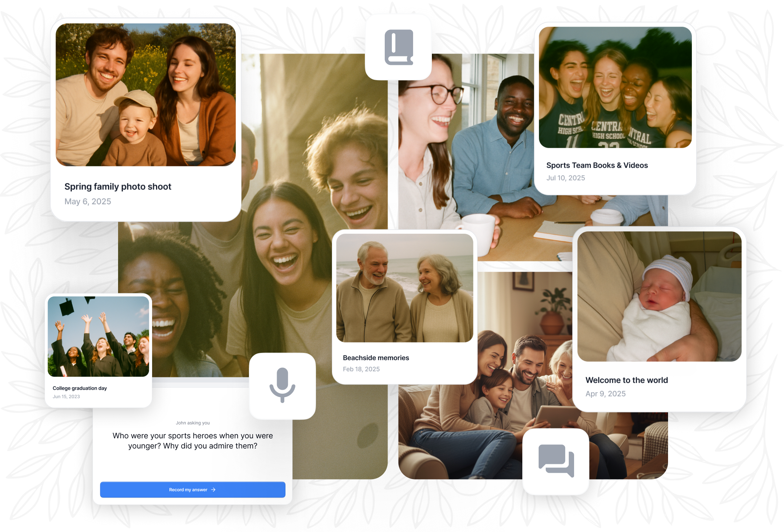
Task: Click the chat bubbles icon tile
Action: click(x=556, y=461)
